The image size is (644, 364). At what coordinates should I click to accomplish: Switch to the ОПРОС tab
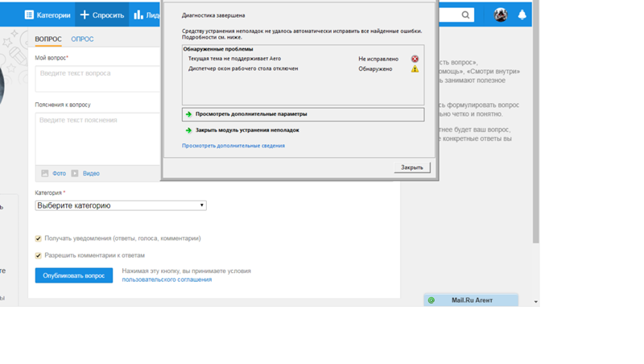pos(82,39)
